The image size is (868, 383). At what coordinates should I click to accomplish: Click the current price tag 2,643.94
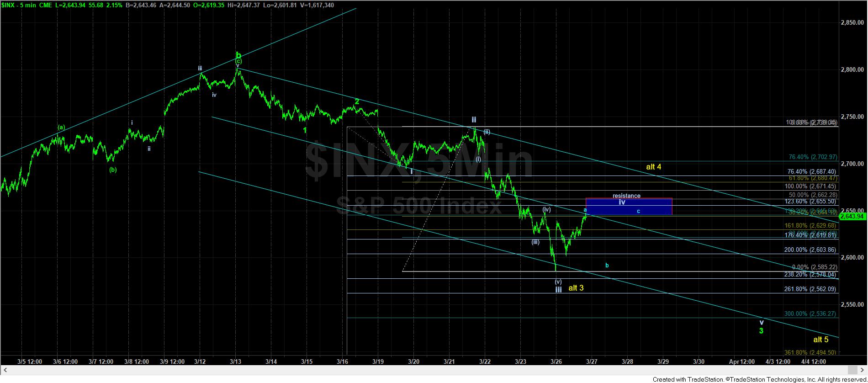tap(852, 216)
